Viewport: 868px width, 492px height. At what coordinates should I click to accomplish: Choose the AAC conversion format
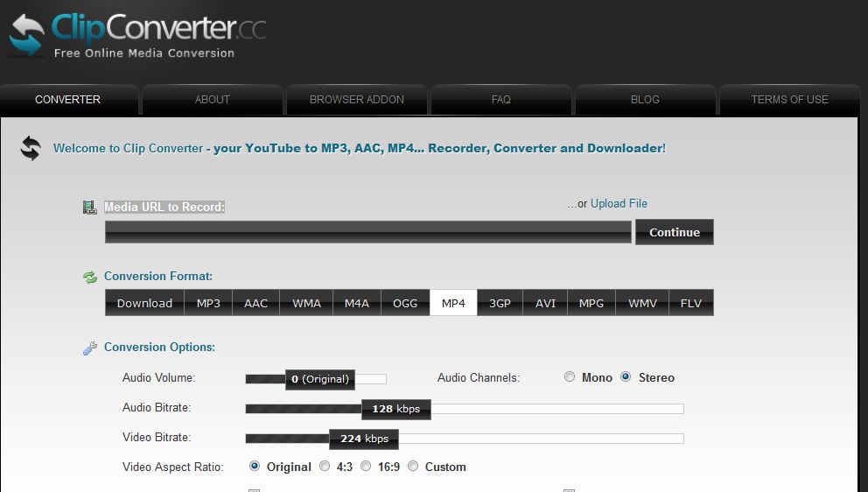[255, 303]
